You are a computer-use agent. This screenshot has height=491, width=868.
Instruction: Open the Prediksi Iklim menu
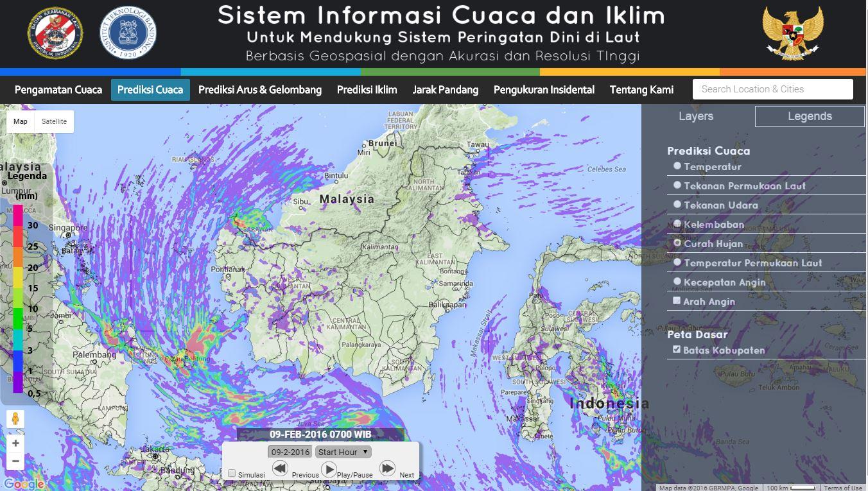(x=367, y=90)
